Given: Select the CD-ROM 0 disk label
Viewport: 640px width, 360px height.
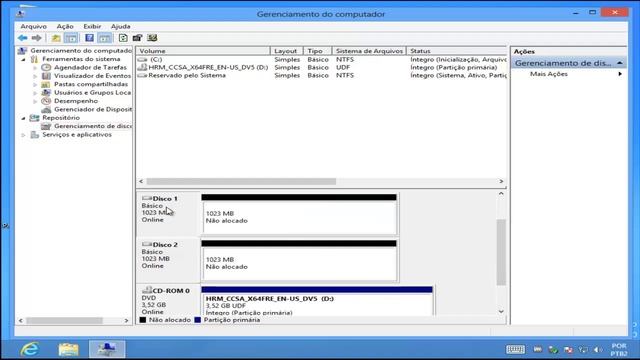Looking at the screenshot, I should tap(168, 300).
